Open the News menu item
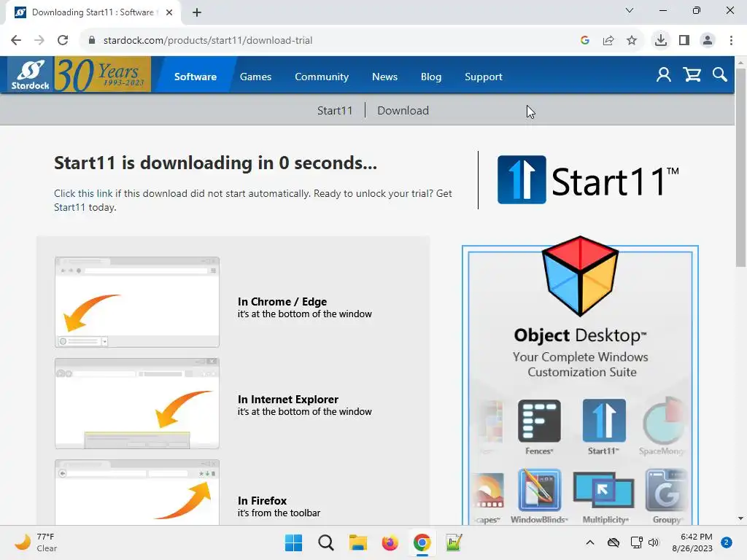Image resolution: width=747 pixels, height=560 pixels. pyautogui.click(x=384, y=77)
